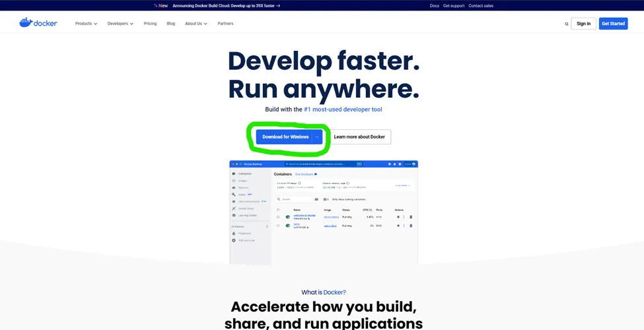Open the Blog page
Viewport: 644px width, 330px height.
pos(171,23)
